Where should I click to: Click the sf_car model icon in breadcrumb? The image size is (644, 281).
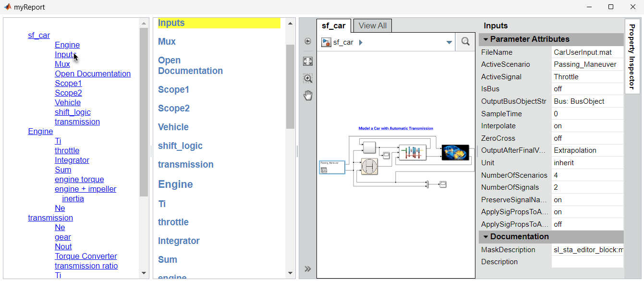point(327,42)
